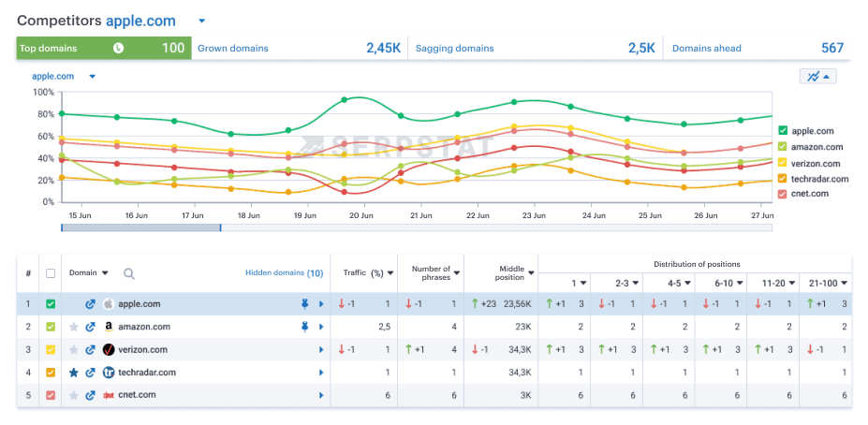Click the Hidden domains (10) link
Viewport: 868px width, 425px height.
pos(285,272)
